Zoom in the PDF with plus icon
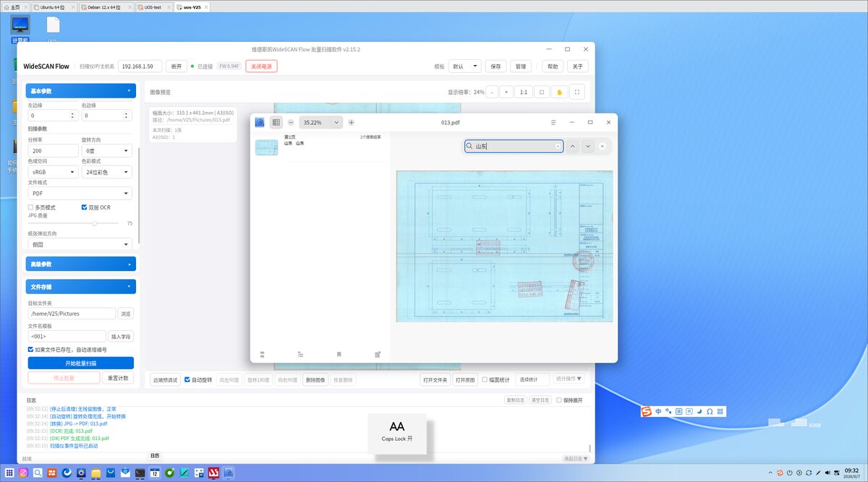The height and width of the screenshot is (482, 868). [352, 123]
